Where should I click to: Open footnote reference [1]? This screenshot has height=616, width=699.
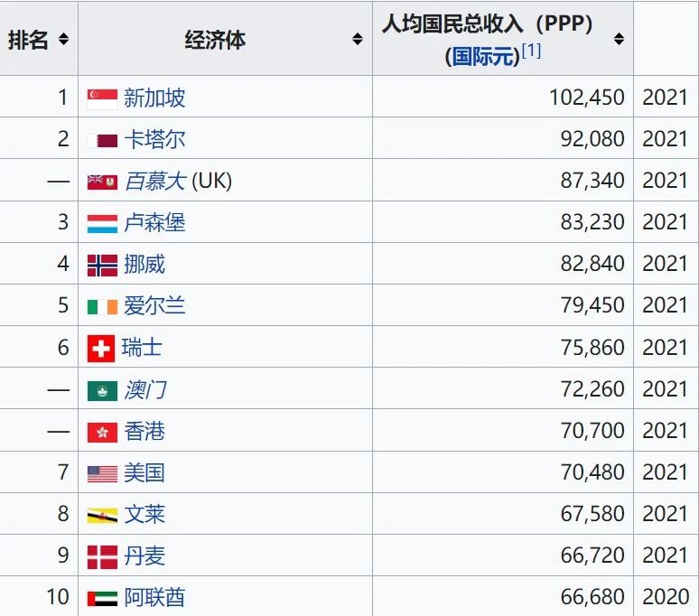click(x=531, y=51)
